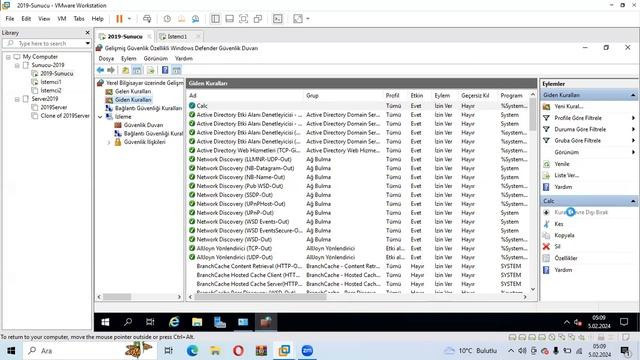The width and height of the screenshot is (640, 360).
Task: Open the firewall Eylem menu
Action: click(129, 59)
